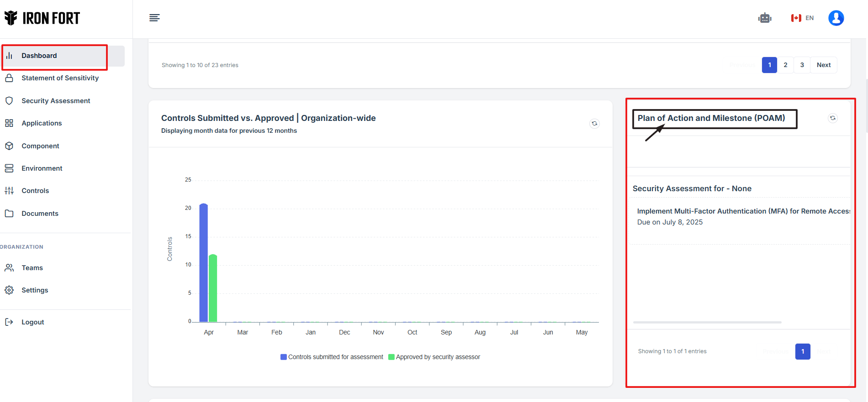Open the Implement Multi-Factor Authentication milestone

click(743, 211)
